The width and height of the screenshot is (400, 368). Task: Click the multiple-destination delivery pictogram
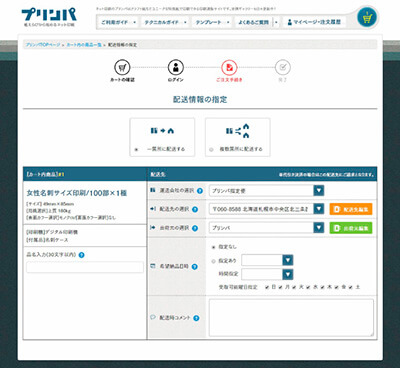(x=238, y=131)
